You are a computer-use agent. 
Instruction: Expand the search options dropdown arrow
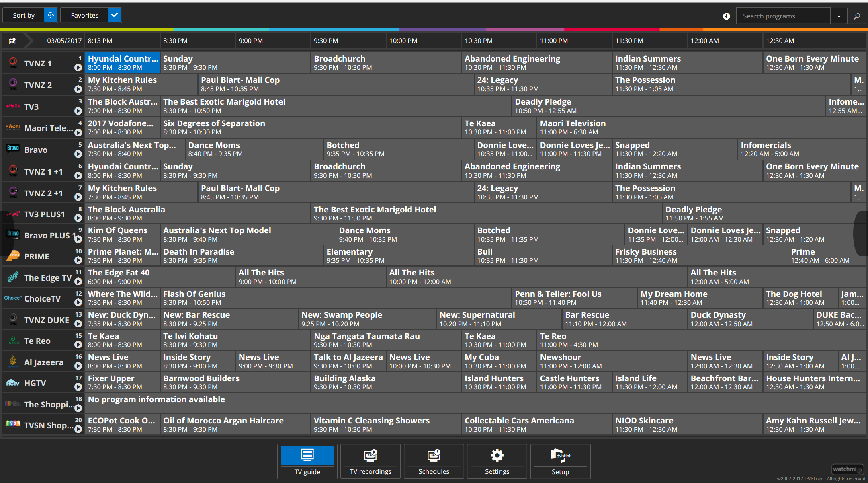(x=839, y=16)
